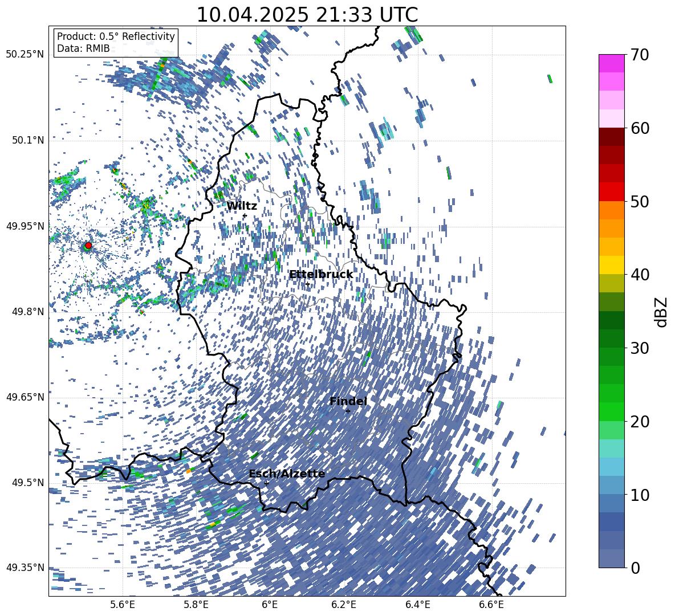Click the 70 dBZ colorbar label
The width and height of the screenshot is (675, 616).
pyautogui.click(x=639, y=55)
